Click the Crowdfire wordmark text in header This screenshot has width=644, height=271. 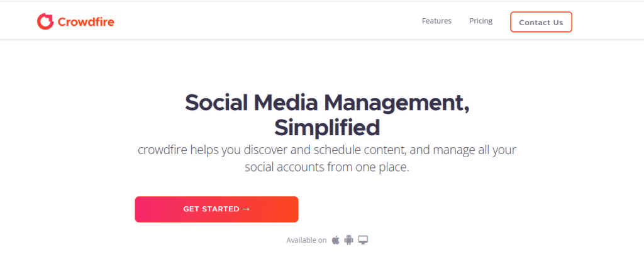click(86, 22)
